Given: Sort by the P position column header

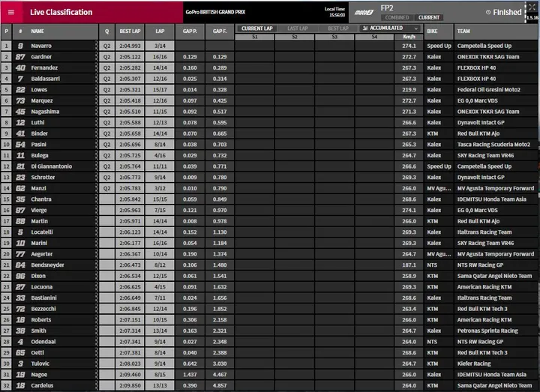Looking at the screenshot, I should pyautogui.click(x=6, y=31).
